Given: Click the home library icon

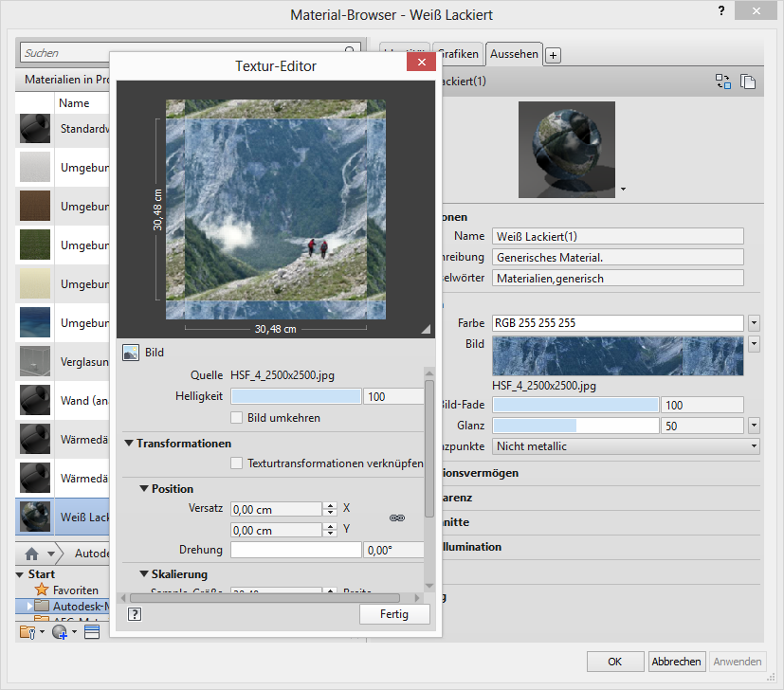Looking at the screenshot, I should click(32, 554).
